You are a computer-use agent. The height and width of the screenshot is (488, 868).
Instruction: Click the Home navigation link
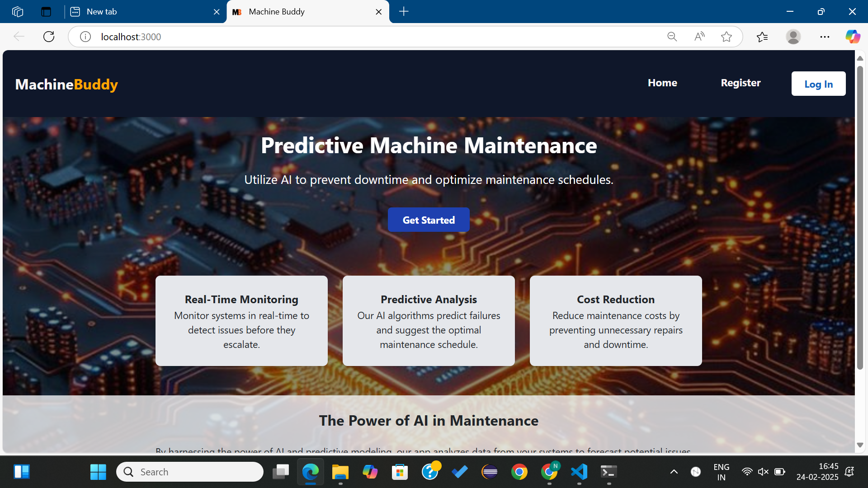[x=662, y=83]
